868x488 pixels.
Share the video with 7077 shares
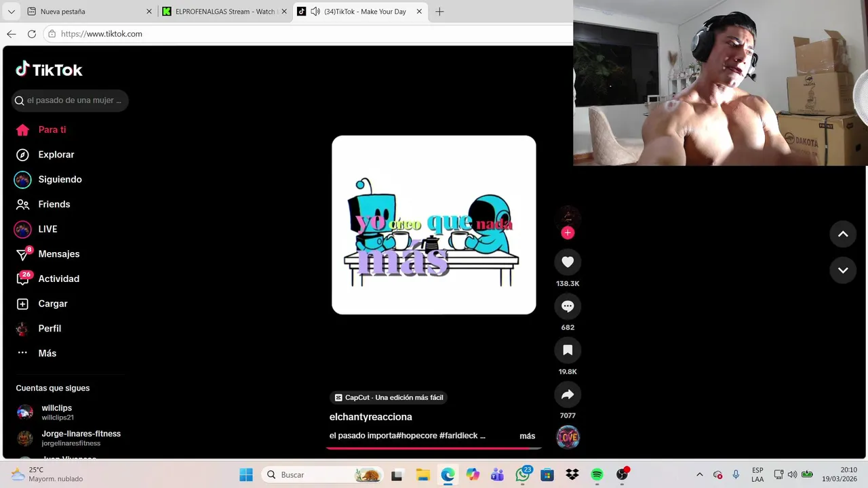568,394
